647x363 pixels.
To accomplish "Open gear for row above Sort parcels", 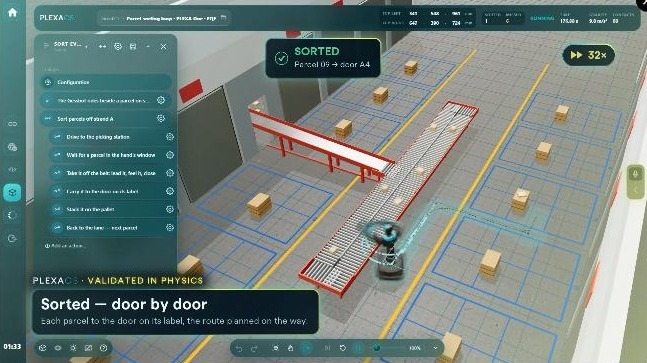I will (161, 100).
